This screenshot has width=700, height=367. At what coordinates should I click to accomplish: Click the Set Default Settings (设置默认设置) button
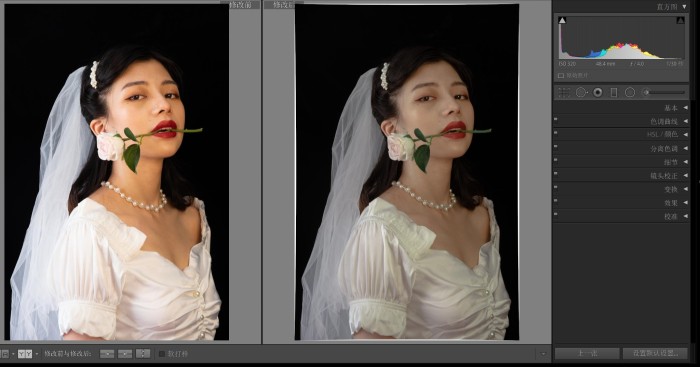click(x=656, y=353)
